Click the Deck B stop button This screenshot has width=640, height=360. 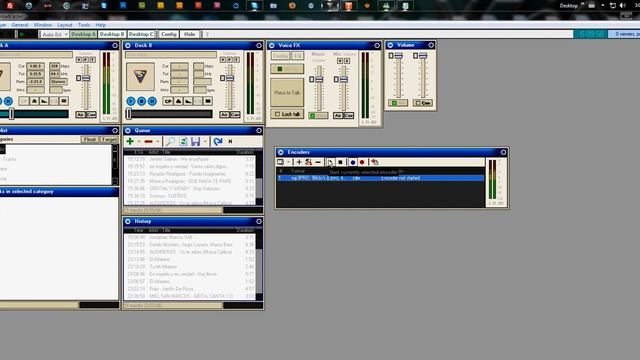tap(142, 101)
